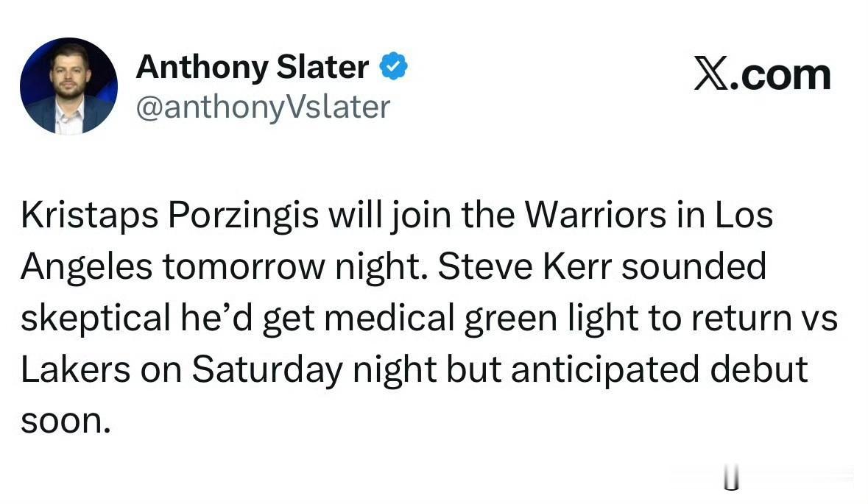The width and height of the screenshot is (868, 504).
Task: Click the word "anticipated" in the tweet
Action: [604, 370]
